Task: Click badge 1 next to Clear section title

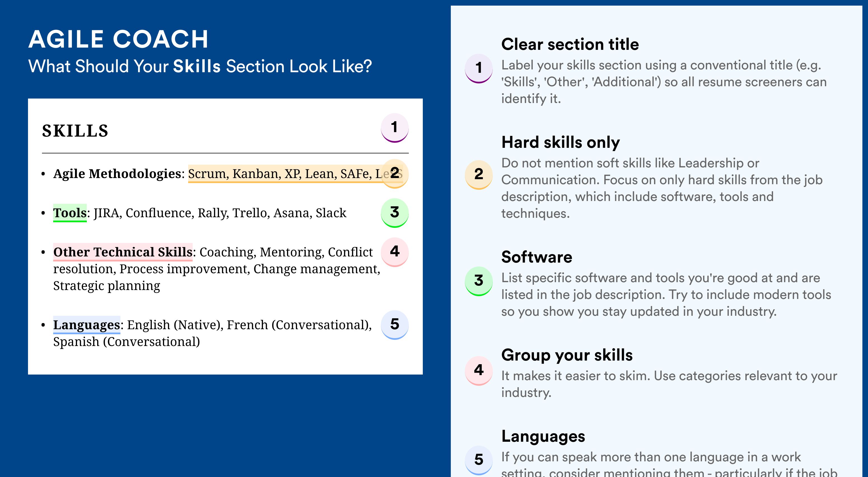Action: point(479,68)
